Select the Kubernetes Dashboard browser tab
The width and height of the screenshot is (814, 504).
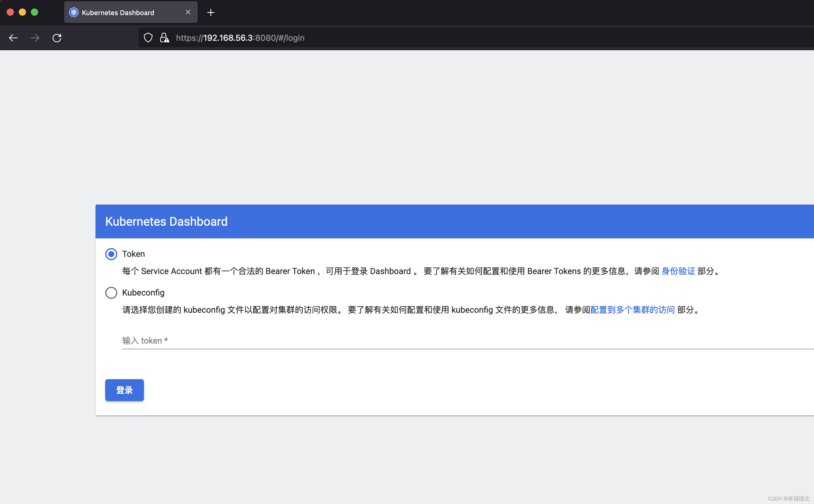pos(131,12)
